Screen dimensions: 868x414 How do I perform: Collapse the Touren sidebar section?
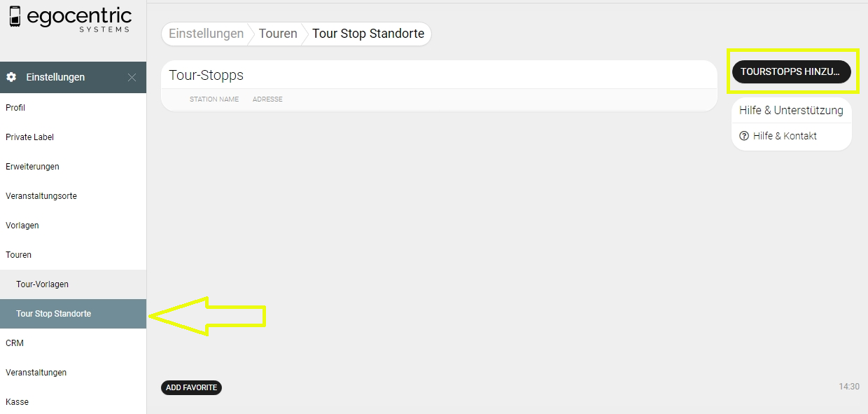[x=19, y=255]
